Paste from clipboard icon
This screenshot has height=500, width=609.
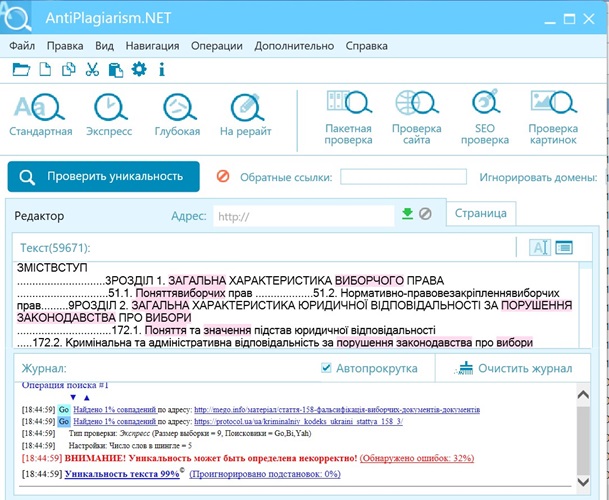(x=116, y=70)
